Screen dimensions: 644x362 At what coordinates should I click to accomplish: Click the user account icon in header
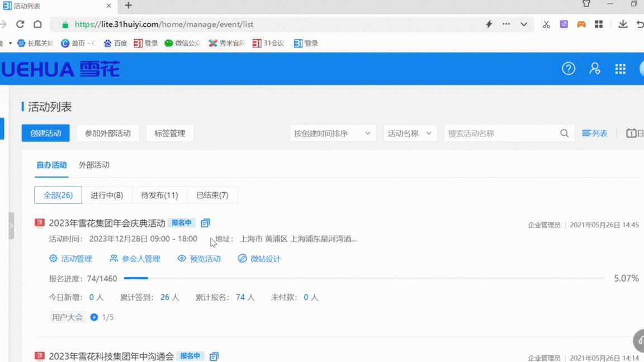pyautogui.click(x=595, y=69)
